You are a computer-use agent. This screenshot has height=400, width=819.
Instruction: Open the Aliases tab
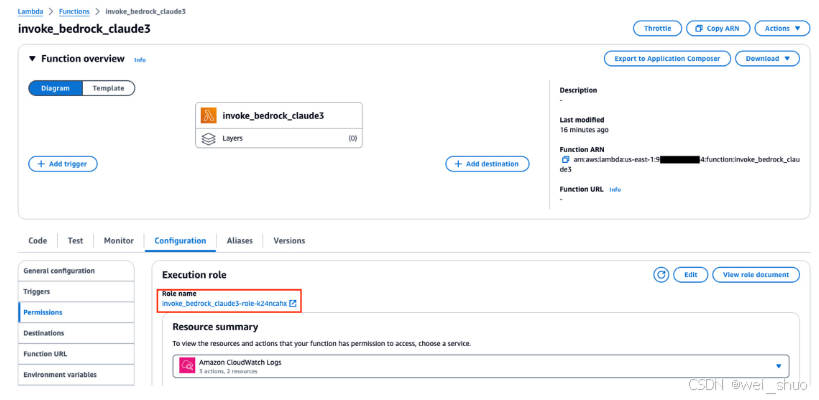[240, 241]
